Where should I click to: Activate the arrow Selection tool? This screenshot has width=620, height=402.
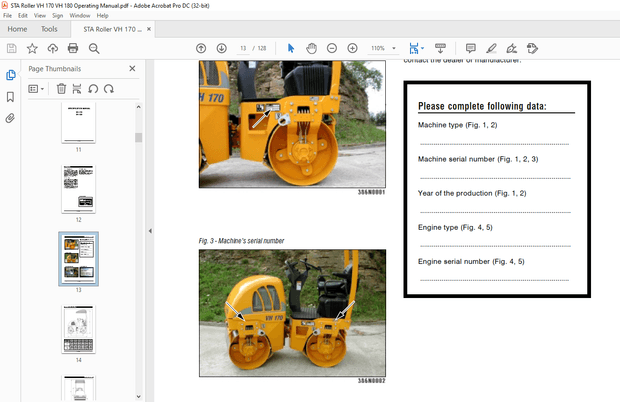point(291,48)
